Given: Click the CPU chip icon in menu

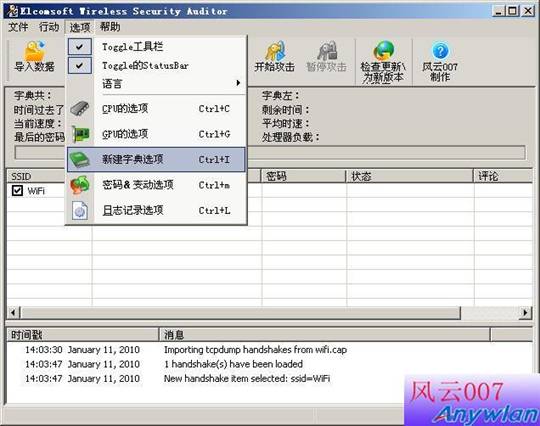Looking at the screenshot, I should coord(80,108).
